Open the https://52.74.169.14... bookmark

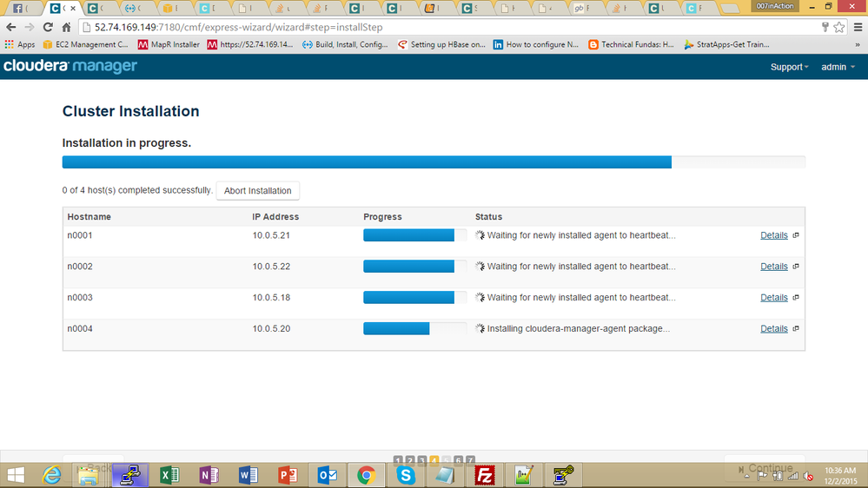(250, 44)
